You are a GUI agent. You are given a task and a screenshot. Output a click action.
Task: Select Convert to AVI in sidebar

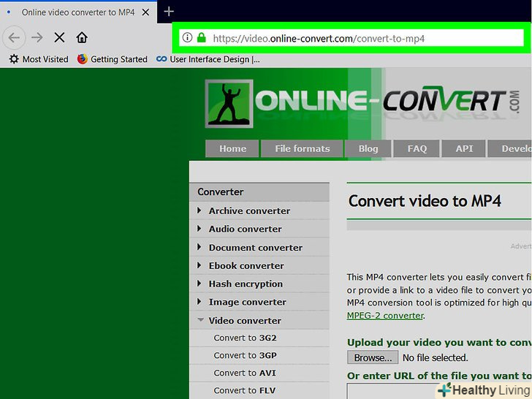(245, 373)
